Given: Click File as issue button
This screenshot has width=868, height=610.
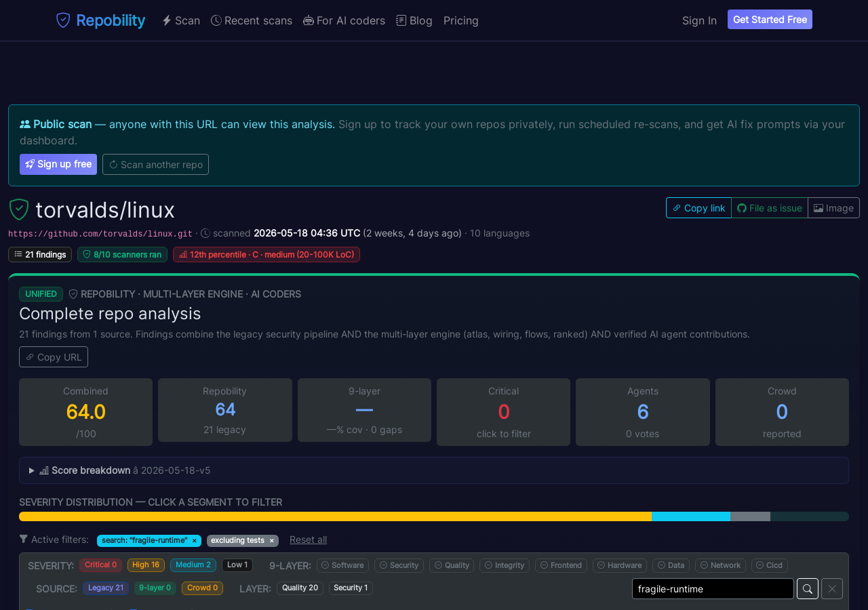Looking at the screenshot, I should coord(770,208).
